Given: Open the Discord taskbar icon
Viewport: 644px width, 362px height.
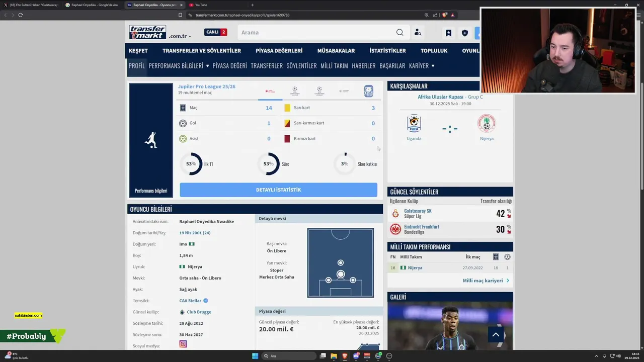Looking at the screenshot, I should click(356, 356).
